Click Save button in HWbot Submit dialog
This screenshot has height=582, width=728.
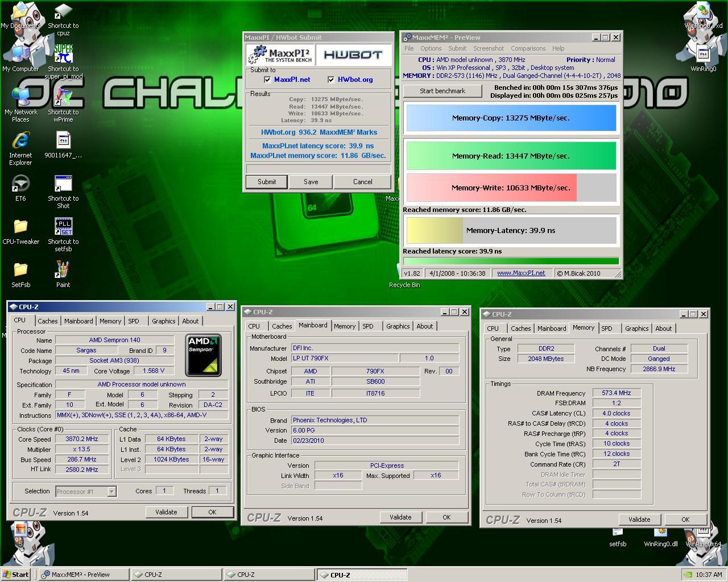coord(311,182)
